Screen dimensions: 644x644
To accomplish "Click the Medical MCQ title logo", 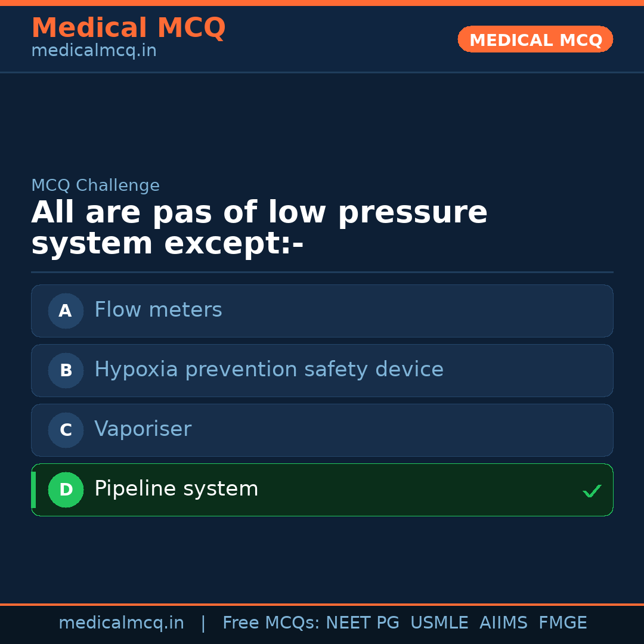I will tap(128, 28).
